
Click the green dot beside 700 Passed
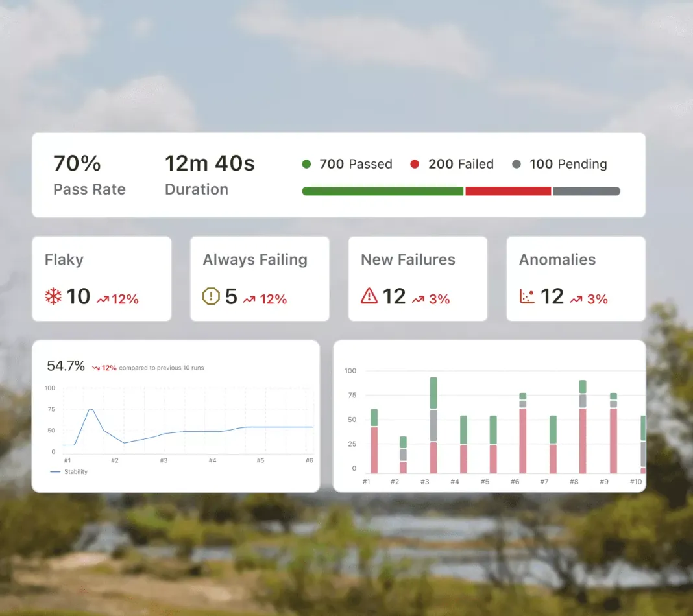(306, 164)
